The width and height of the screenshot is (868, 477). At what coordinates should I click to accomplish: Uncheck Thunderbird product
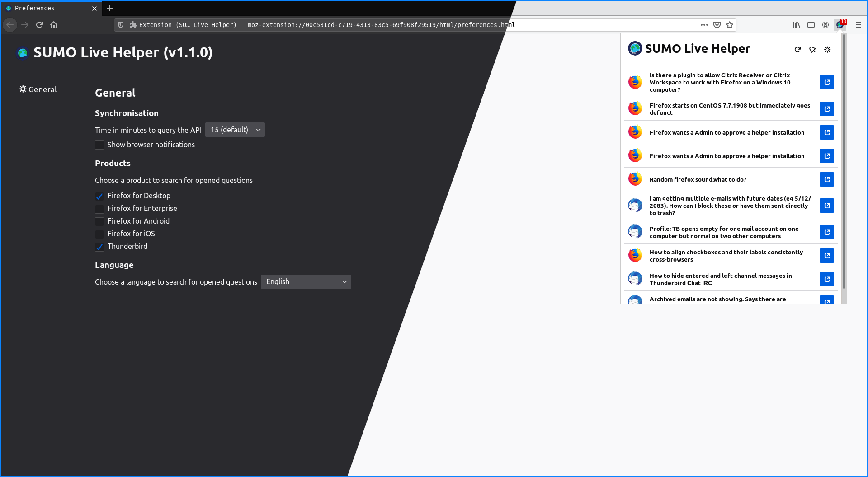pyautogui.click(x=99, y=247)
